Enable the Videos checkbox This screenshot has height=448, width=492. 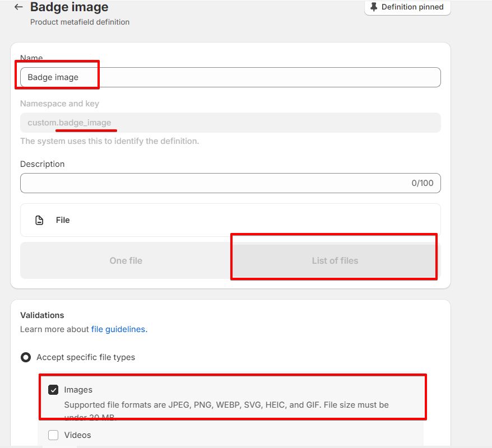(x=53, y=435)
